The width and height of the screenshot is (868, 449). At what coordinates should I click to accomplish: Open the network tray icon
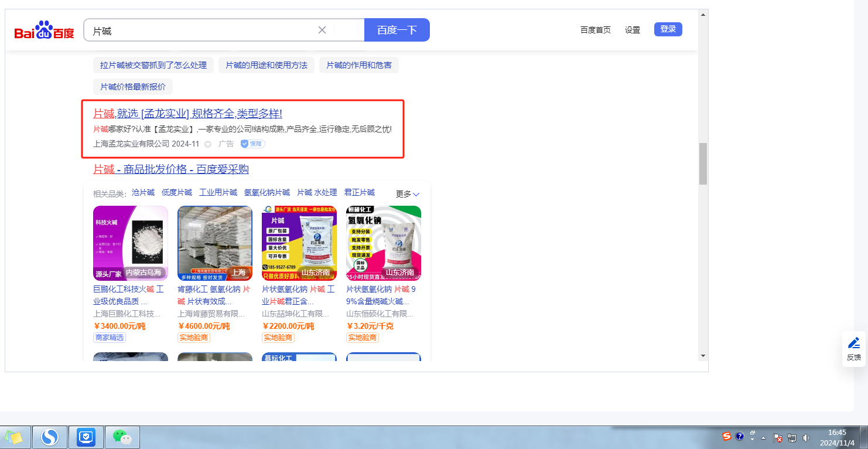792,438
